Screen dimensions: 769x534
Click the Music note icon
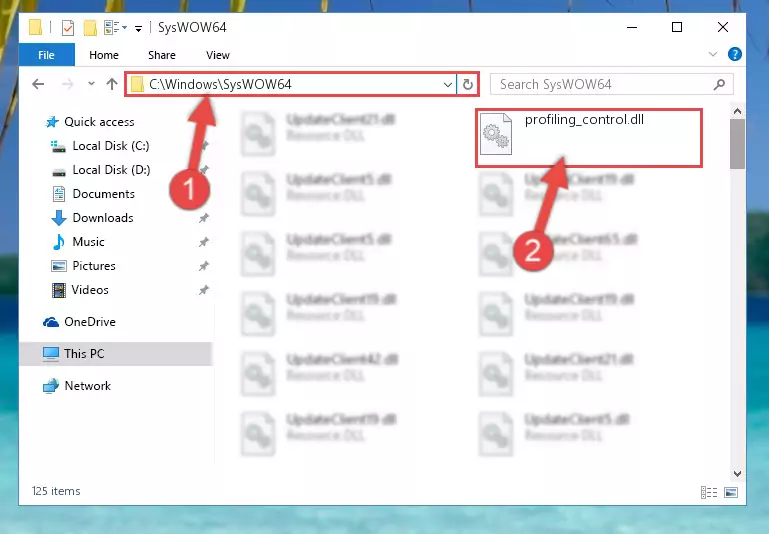(59, 242)
